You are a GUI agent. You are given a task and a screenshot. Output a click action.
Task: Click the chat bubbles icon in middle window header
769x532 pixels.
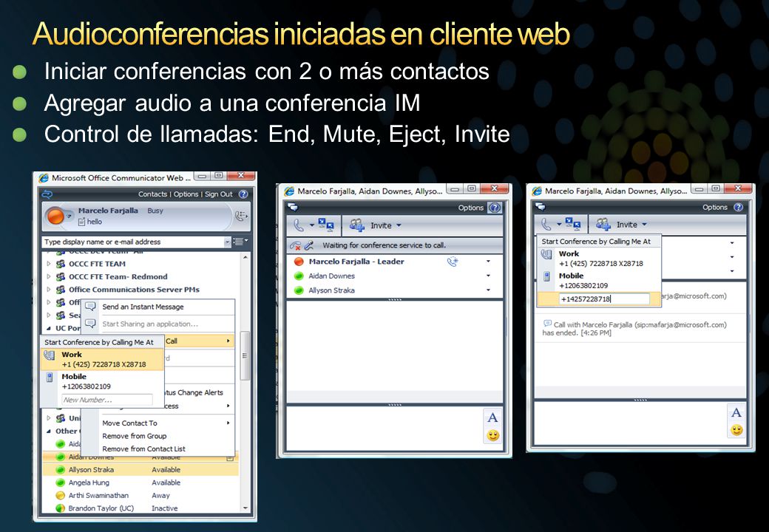[x=293, y=207]
